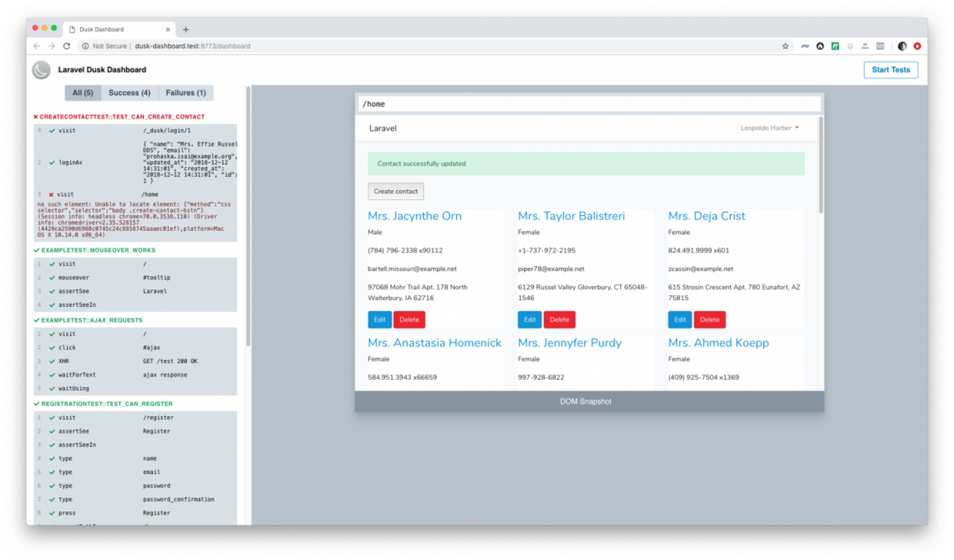Click the 'Contact successfully updated' alert
The image size is (954, 560).
586,164
